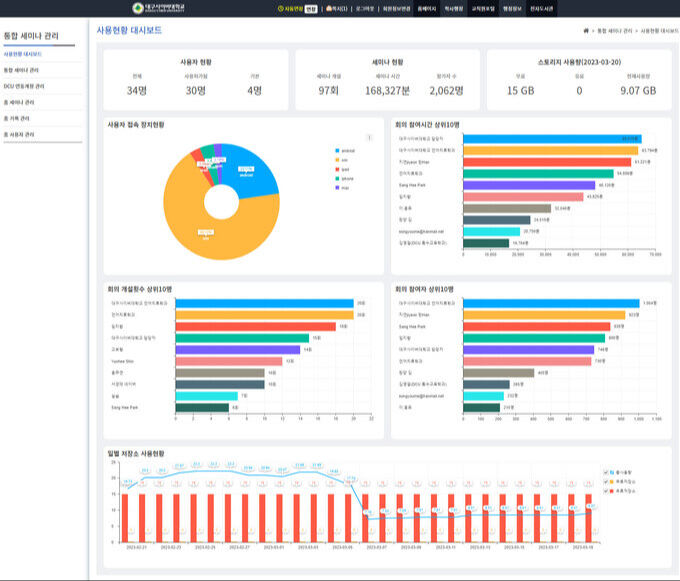Open 사용현황 대시보드 in the sidebar

click(x=23, y=54)
